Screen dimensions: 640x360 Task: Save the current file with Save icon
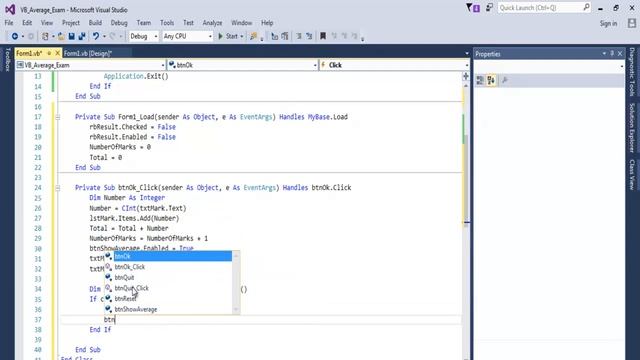(x=71, y=36)
